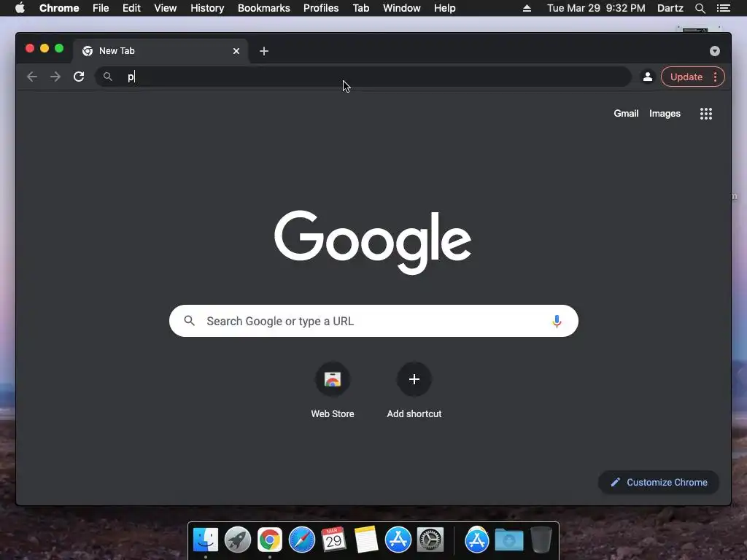Click Chrome icon in the Dock
The image size is (747, 560).
point(270,540)
